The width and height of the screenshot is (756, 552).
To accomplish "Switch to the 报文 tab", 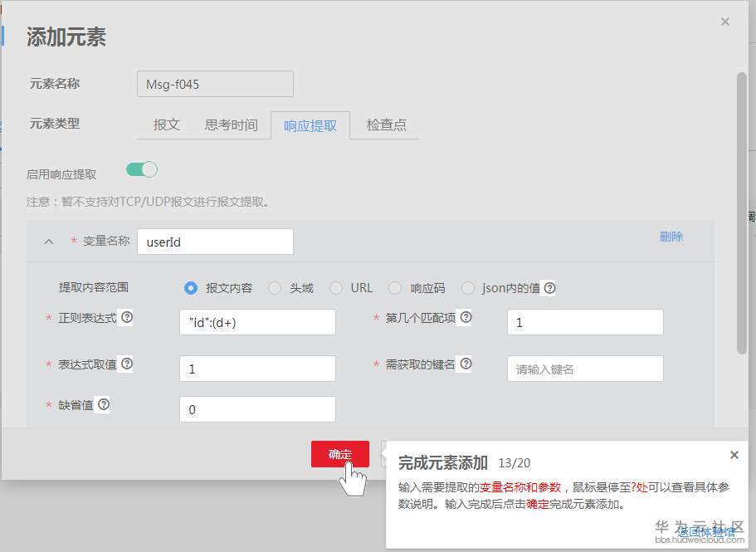I will 166,125.
